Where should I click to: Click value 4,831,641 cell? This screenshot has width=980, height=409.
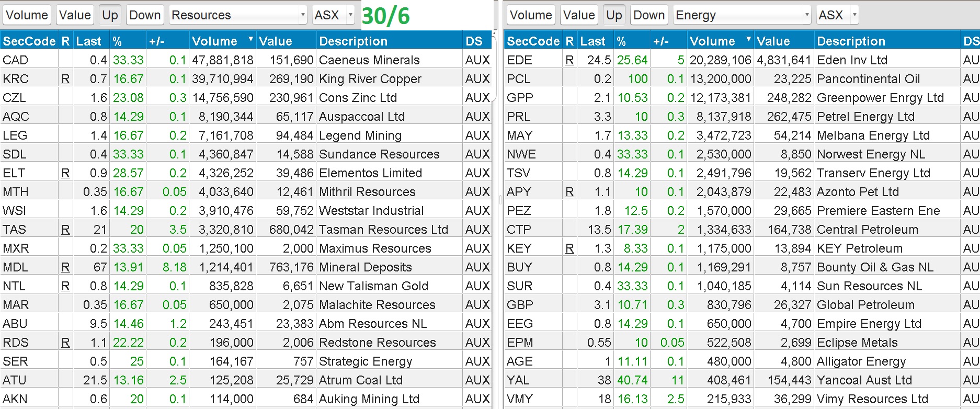click(x=784, y=60)
